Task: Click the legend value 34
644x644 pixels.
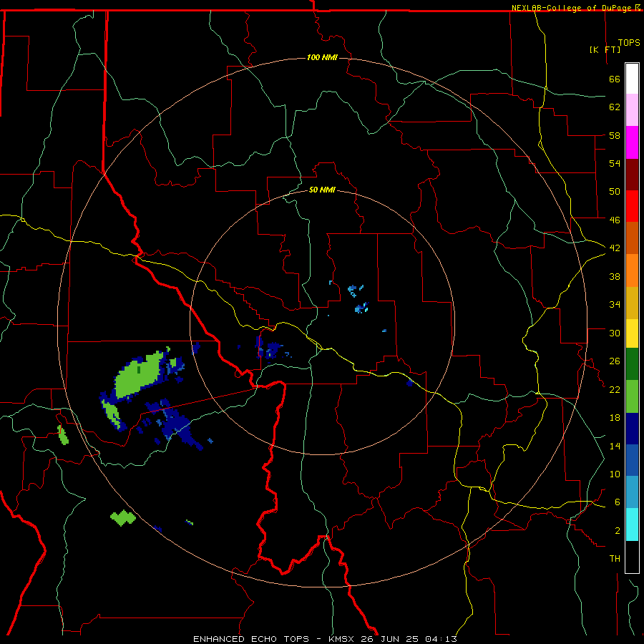Action: click(x=615, y=304)
